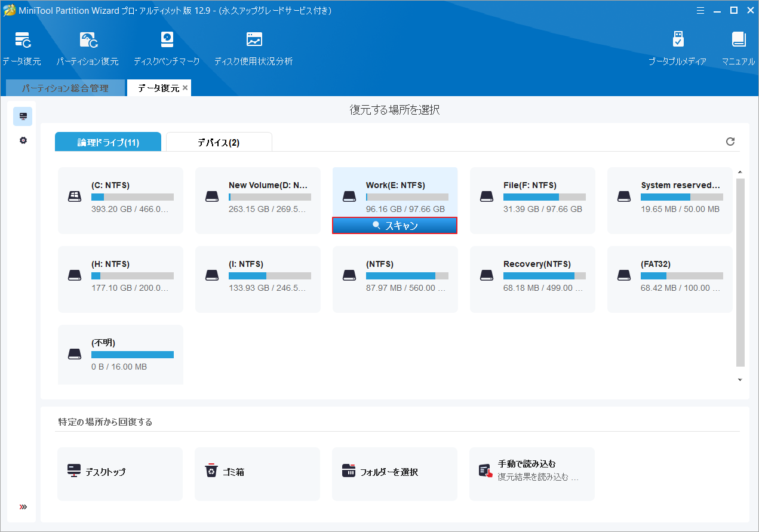Screen dimensions: 759x532
Task: Click text "96.16 GB / 97.66 GB"
Action: [405, 209]
